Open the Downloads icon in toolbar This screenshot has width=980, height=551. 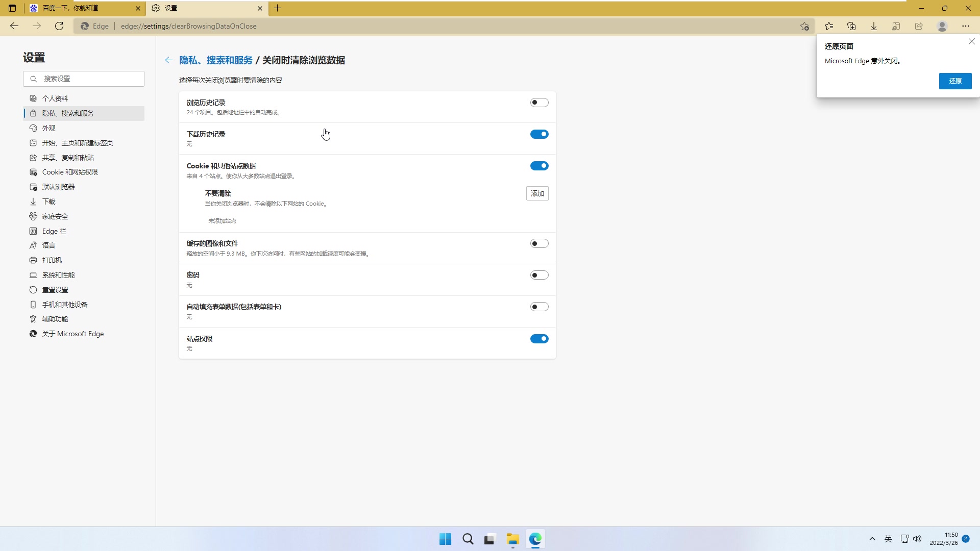(873, 26)
